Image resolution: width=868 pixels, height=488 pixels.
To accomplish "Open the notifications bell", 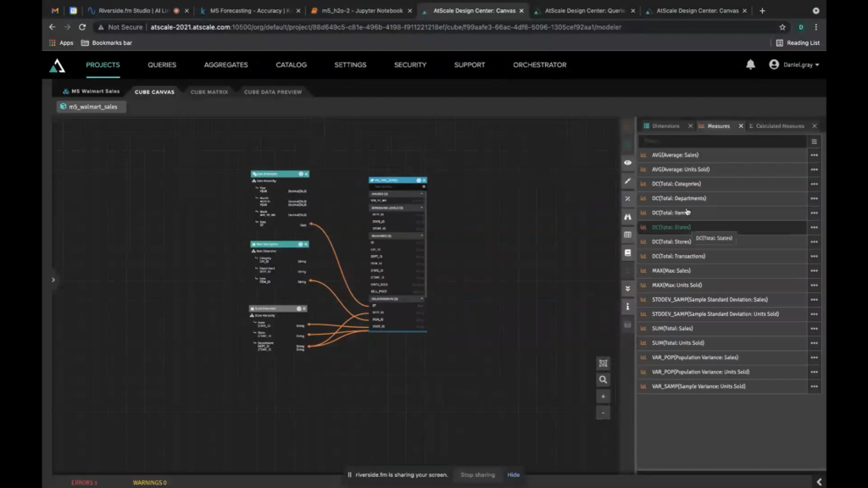I will (750, 64).
